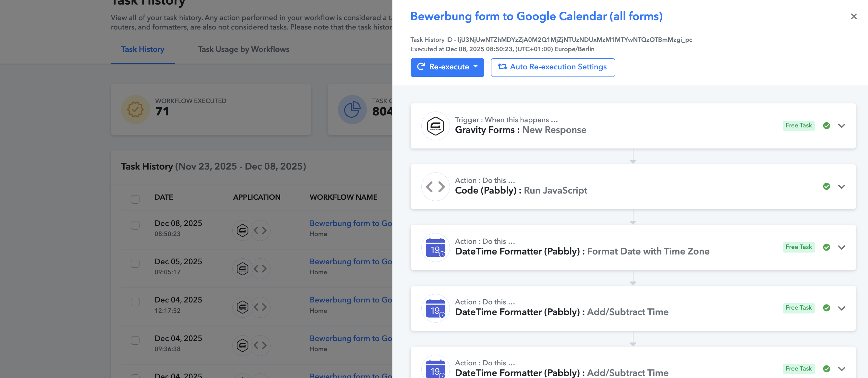Image resolution: width=868 pixels, height=378 pixels.
Task: Switch to the Task History tab
Action: pyautogui.click(x=142, y=49)
